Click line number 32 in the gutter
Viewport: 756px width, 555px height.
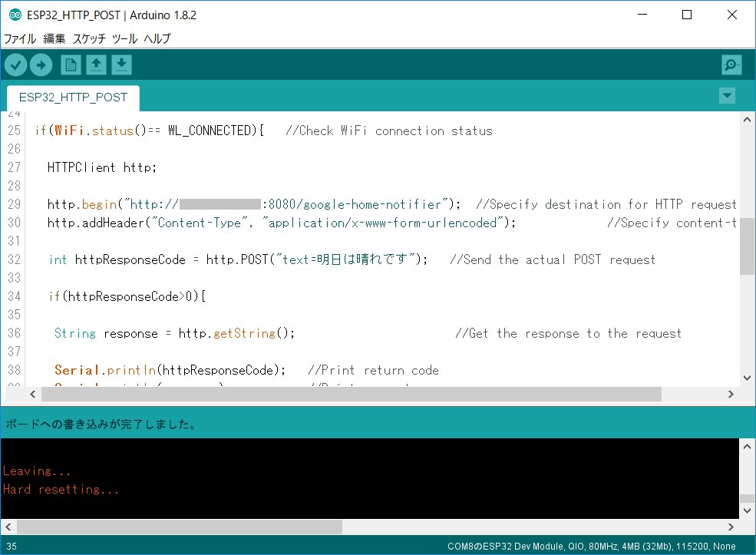click(14, 259)
